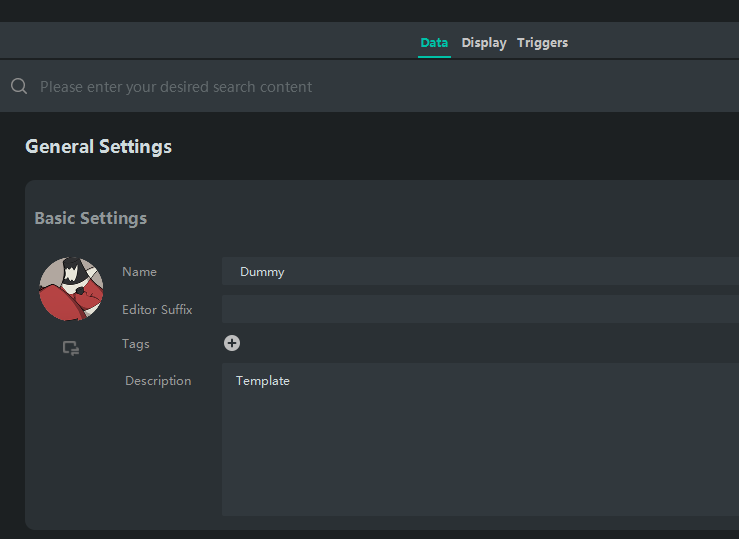Select the Editor Suffix label
The width and height of the screenshot is (739, 539).
tap(157, 310)
